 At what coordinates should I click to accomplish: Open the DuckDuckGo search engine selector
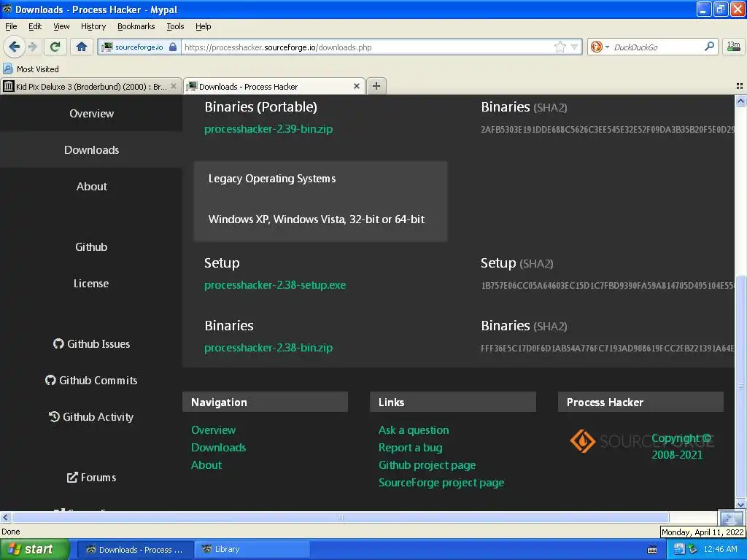click(x=600, y=47)
